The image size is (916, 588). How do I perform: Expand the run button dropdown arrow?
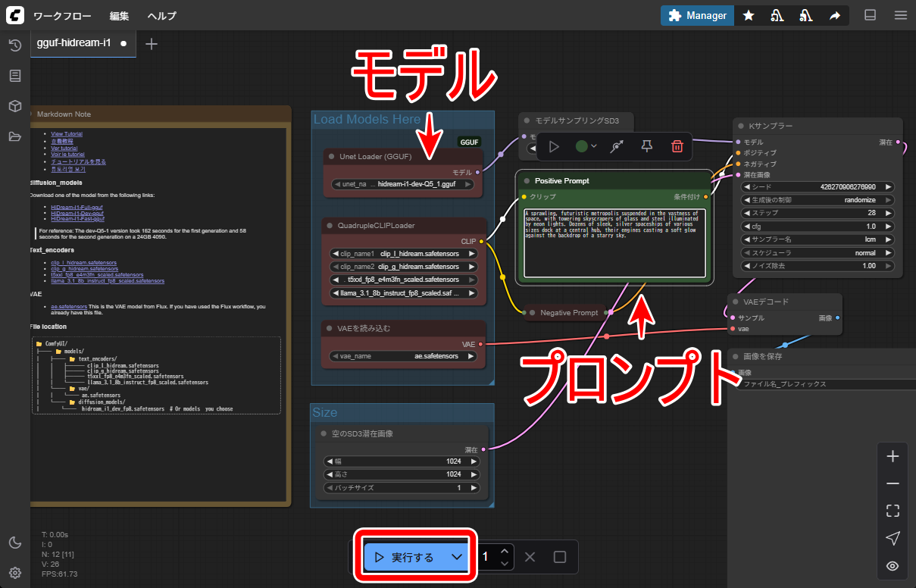(x=457, y=557)
